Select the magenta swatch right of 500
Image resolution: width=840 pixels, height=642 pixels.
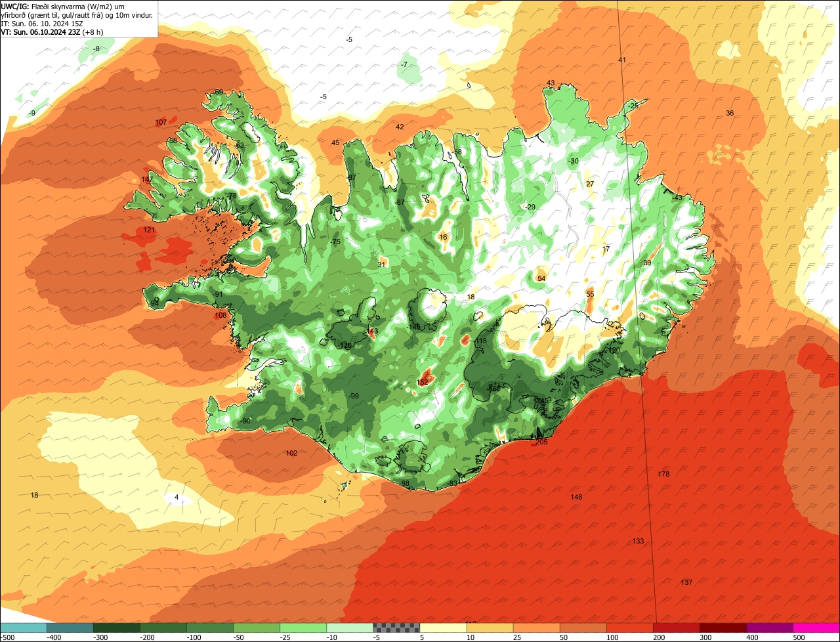tap(816, 628)
